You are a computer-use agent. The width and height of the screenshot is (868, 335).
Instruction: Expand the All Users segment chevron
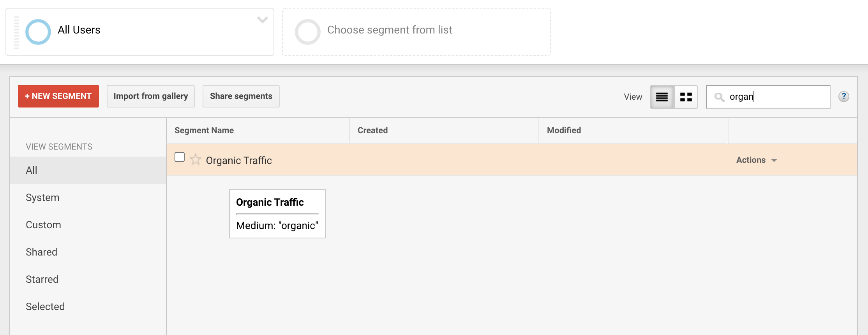pos(263,20)
